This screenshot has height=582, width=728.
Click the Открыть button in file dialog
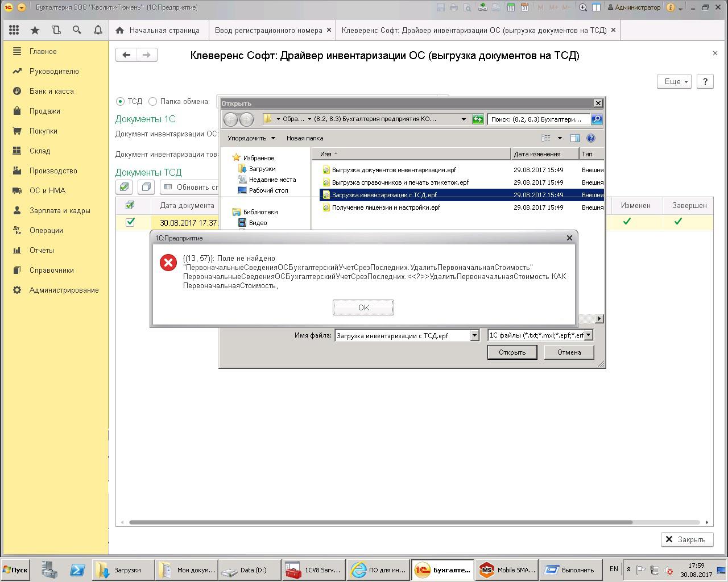tap(512, 352)
